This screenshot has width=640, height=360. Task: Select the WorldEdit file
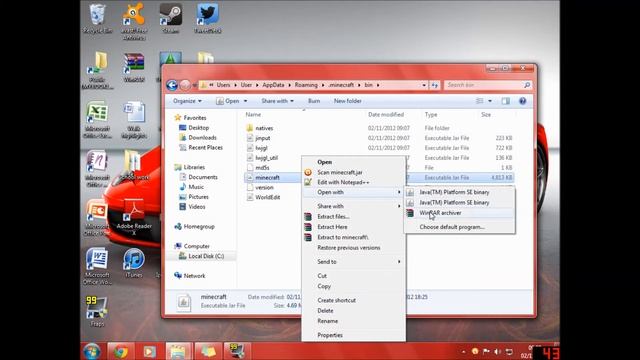point(267,197)
